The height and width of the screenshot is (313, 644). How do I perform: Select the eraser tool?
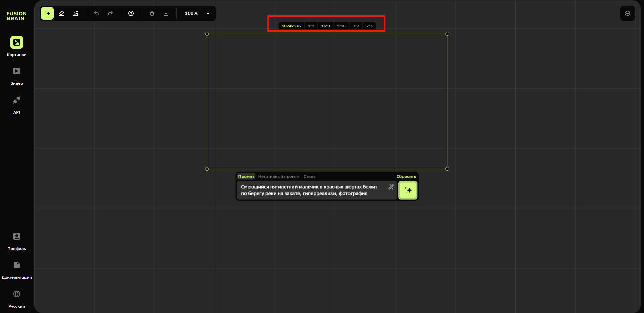pos(61,13)
